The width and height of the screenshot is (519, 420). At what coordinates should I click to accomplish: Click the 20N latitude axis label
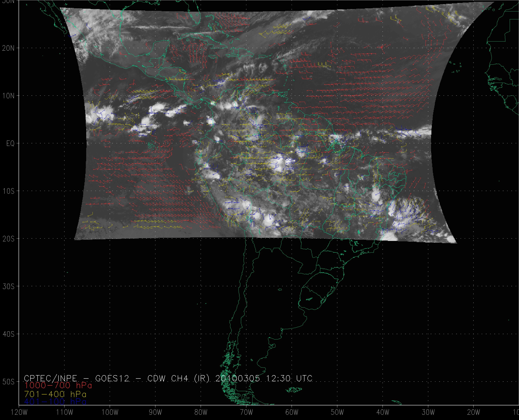(x=8, y=48)
